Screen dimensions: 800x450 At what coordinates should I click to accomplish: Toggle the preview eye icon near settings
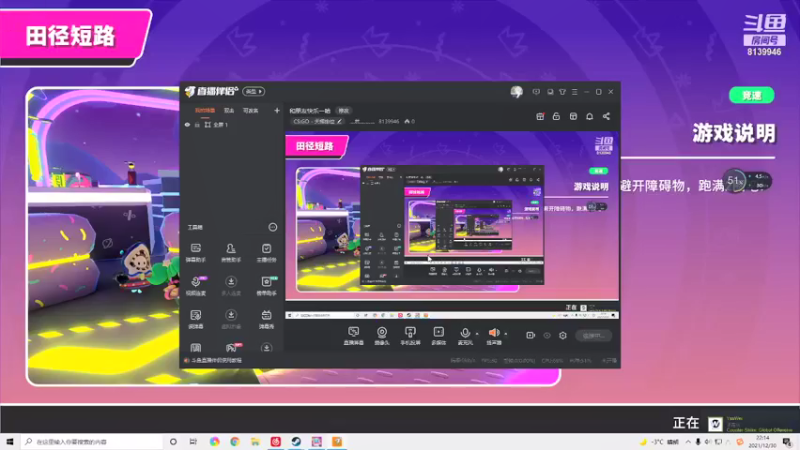[547, 335]
